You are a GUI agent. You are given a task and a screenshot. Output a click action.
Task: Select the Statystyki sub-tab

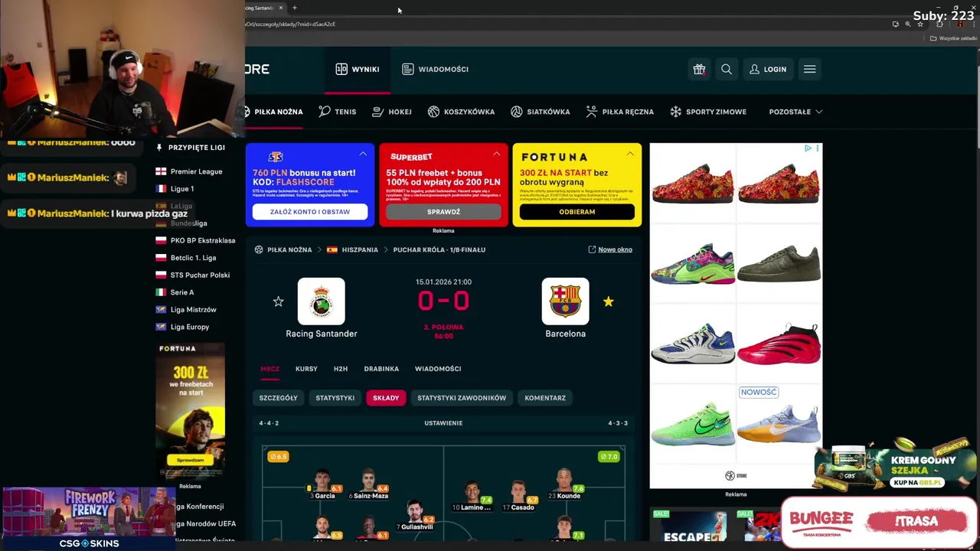point(335,398)
